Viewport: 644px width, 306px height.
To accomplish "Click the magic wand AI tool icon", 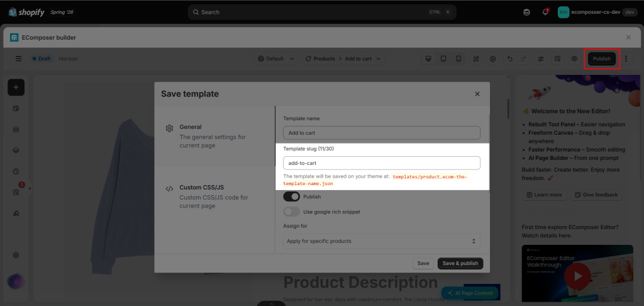I will tap(477, 59).
